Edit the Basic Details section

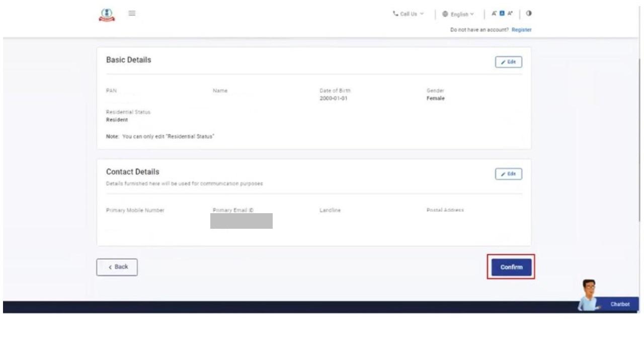tap(508, 62)
